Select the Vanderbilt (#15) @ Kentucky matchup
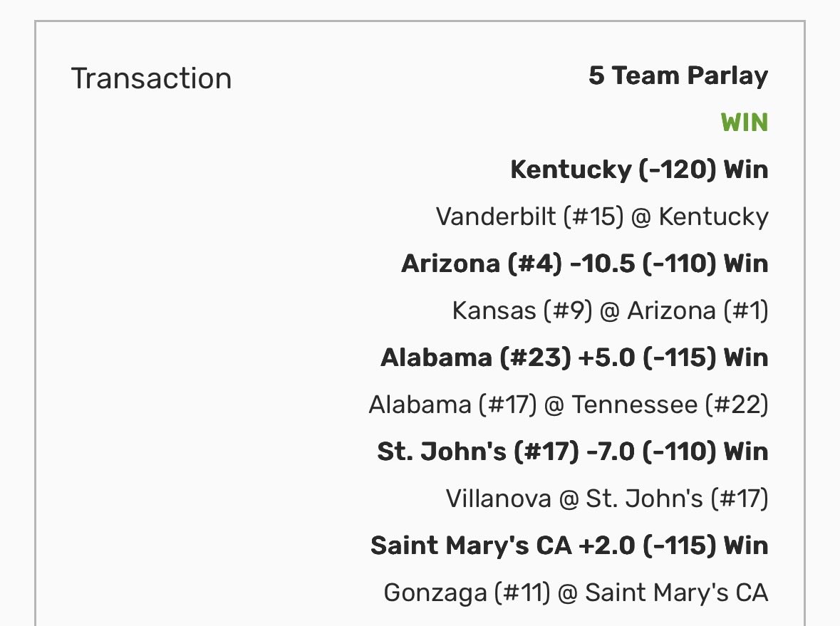 click(x=602, y=217)
